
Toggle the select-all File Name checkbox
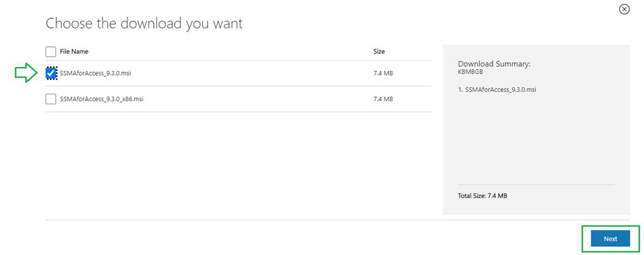pyautogui.click(x=51, y=51)
